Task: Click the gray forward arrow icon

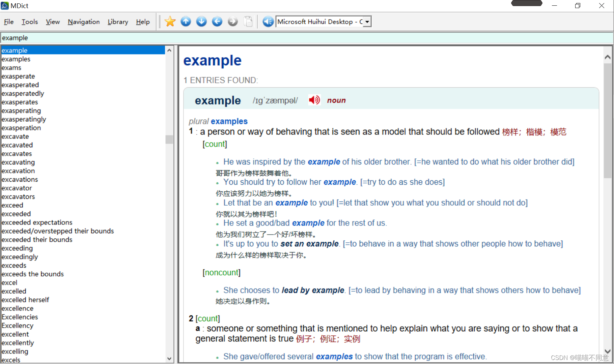Action: click(233, 22)
